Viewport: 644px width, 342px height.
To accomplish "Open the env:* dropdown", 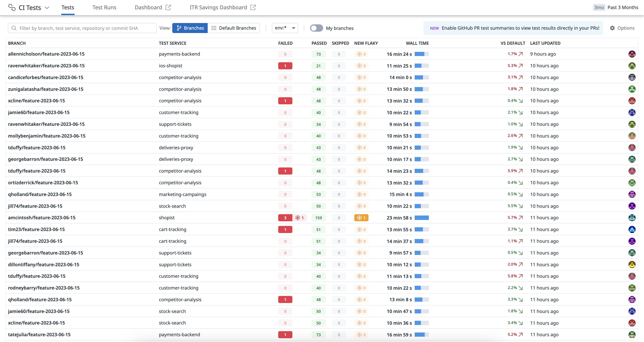I will [x=285, y=28].
